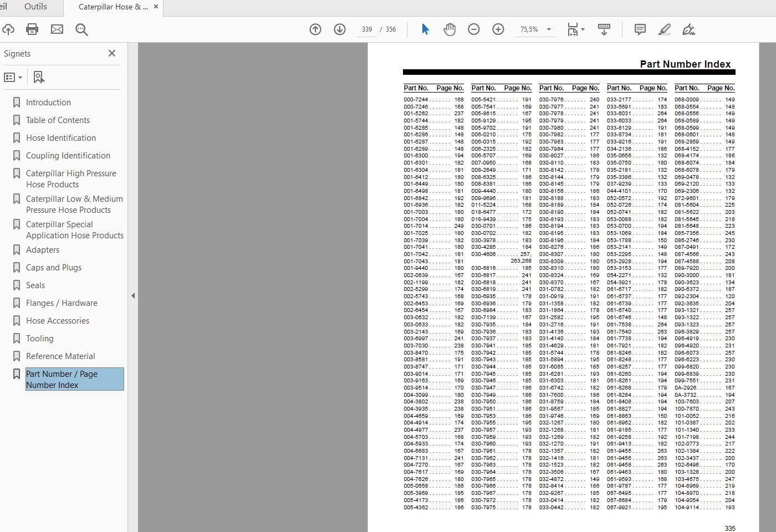The width and height of the screenshot is (776, 532).
Task: Zoom in with the plus button
Action: pos(498,29)
